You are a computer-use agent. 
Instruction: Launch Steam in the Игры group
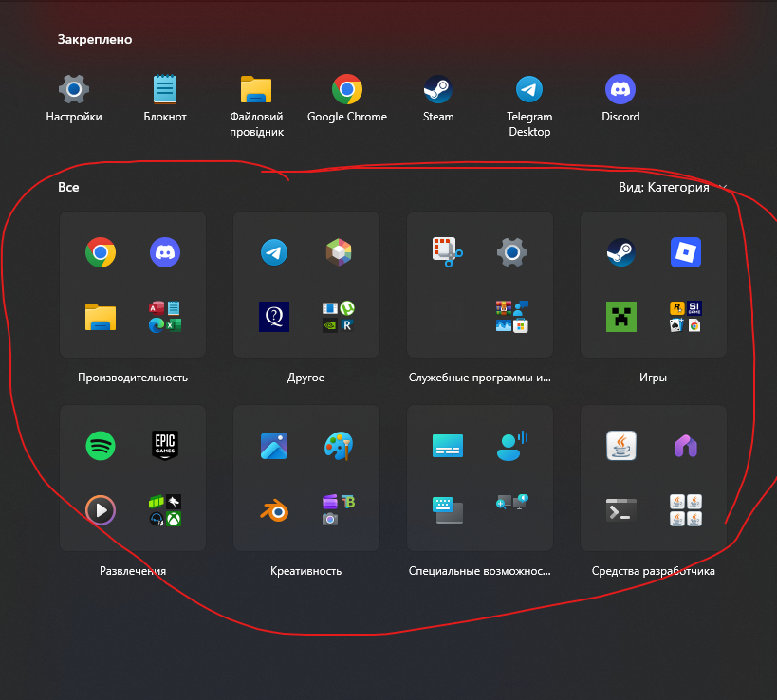tap(620, 252)
